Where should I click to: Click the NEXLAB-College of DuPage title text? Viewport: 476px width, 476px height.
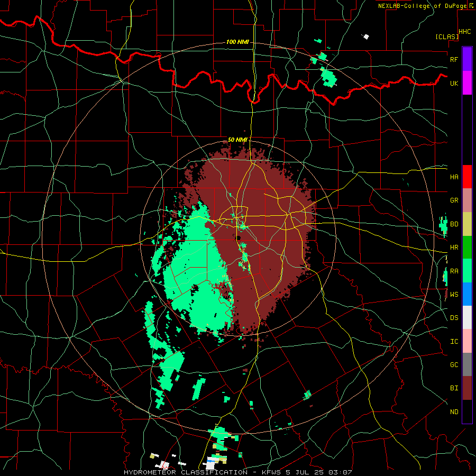(422, 6)
